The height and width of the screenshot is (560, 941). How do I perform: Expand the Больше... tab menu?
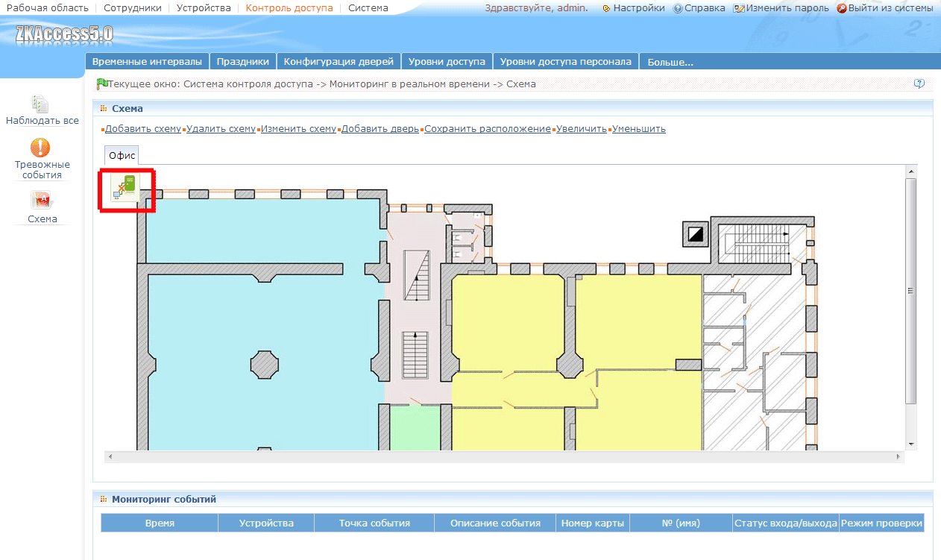click(670, 62)
